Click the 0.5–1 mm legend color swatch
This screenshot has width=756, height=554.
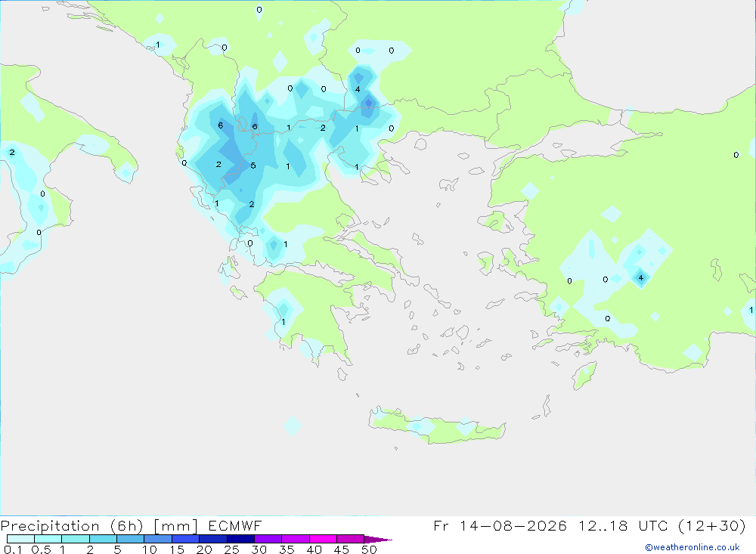point(48,539)
